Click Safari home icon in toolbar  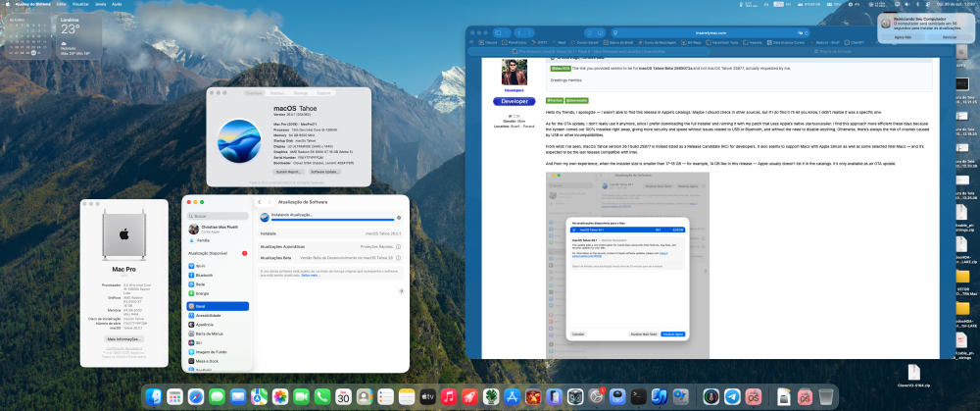(600, 32)
